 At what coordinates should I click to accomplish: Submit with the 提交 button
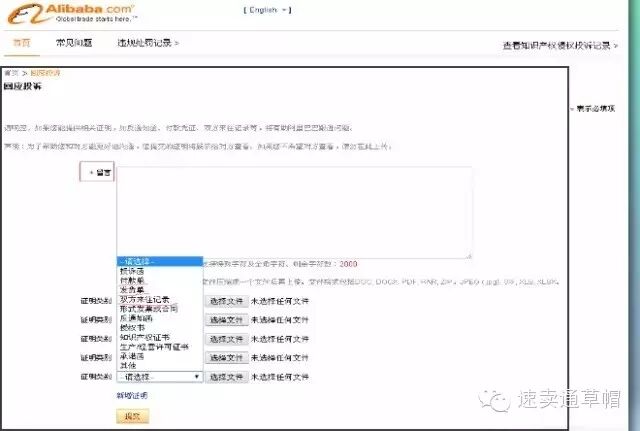(132, 416)
